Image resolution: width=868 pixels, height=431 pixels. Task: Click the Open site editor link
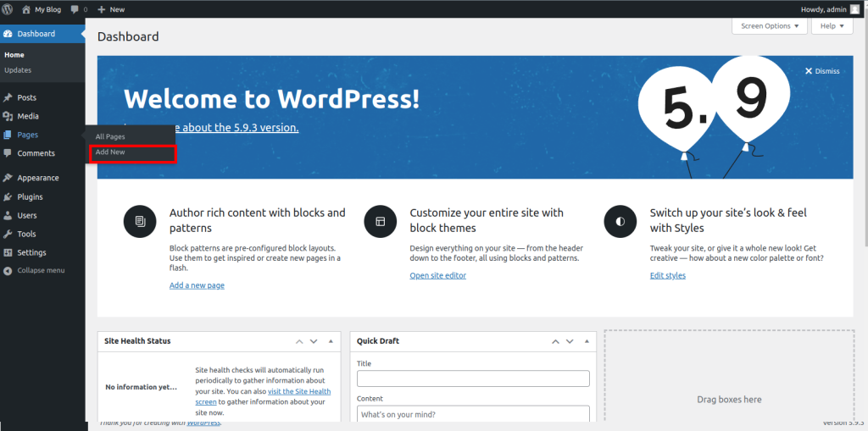tap(437, 276)
